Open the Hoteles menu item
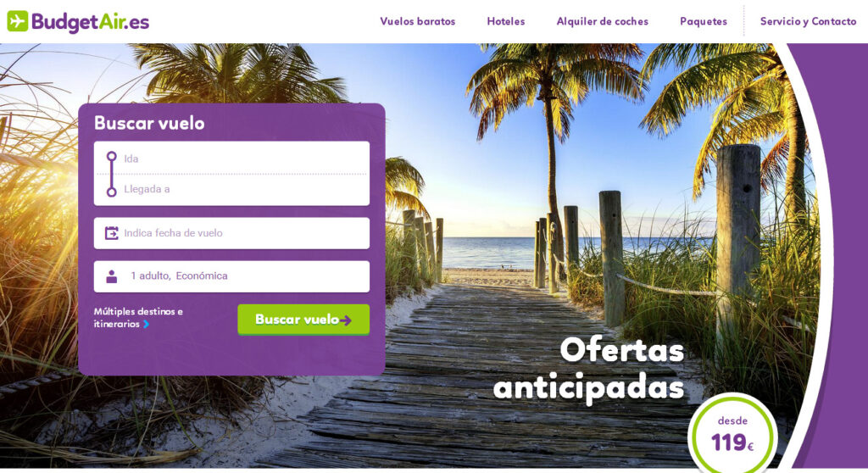This screenshot has width=868, height=473. tap(506, 21)
